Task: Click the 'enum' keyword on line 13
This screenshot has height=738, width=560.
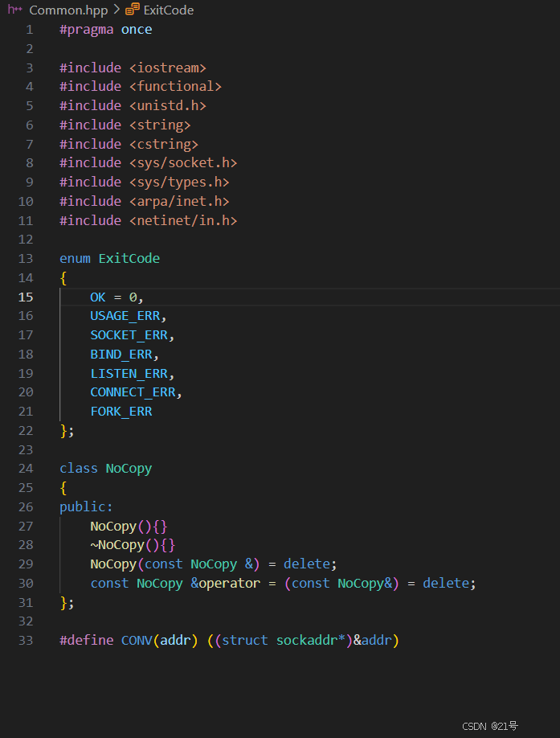Action: click(x=76, y=258)
